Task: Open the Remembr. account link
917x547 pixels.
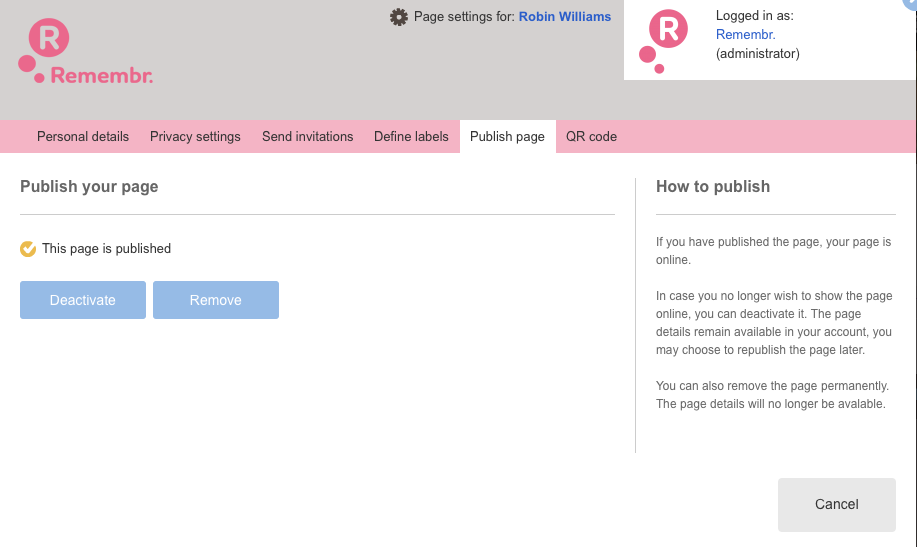Action: click(745, 35)
